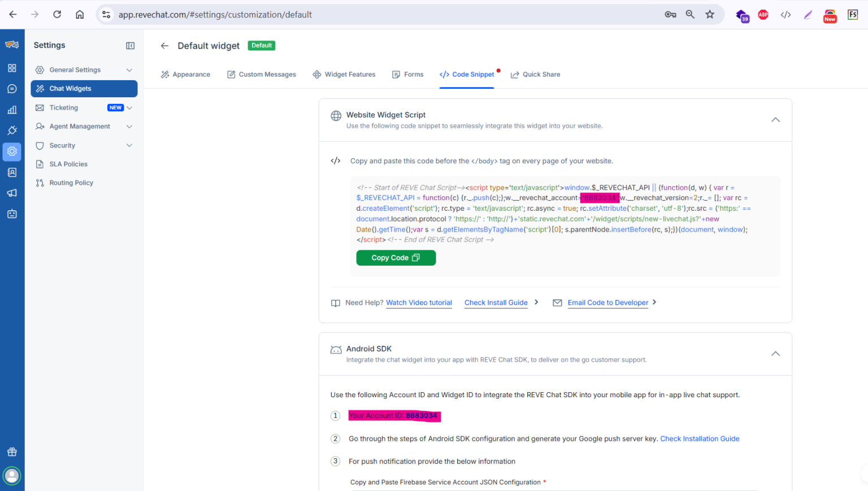Open the Watch Video tutorial link
868x491 pixels.
(x=419, y=302)
